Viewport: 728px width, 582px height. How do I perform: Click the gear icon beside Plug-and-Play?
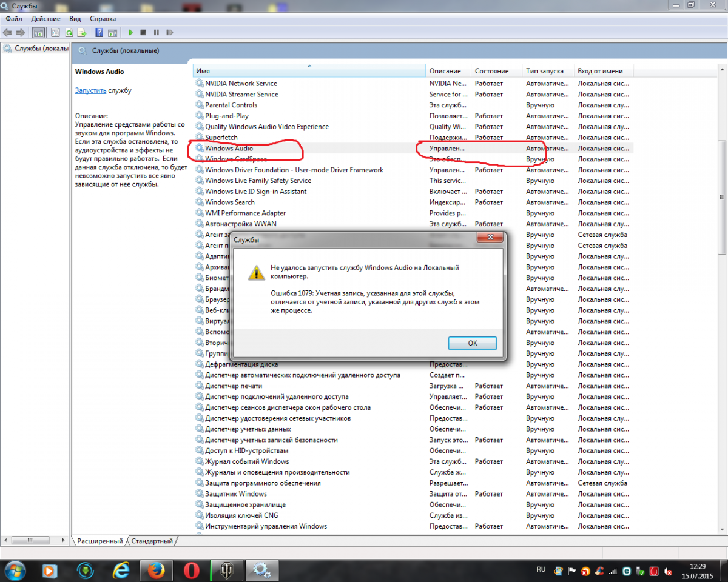200,116
